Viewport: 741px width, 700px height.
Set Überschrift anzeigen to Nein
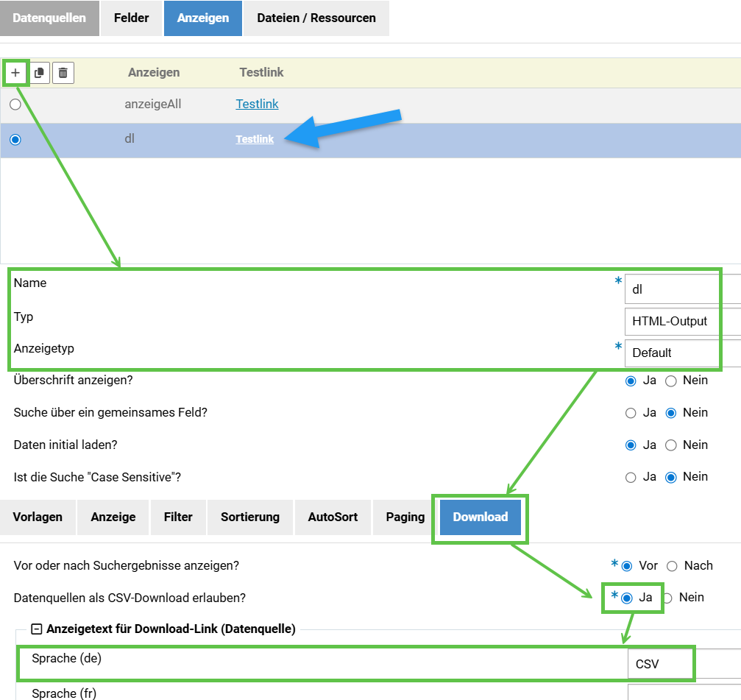tap(671, 381)
